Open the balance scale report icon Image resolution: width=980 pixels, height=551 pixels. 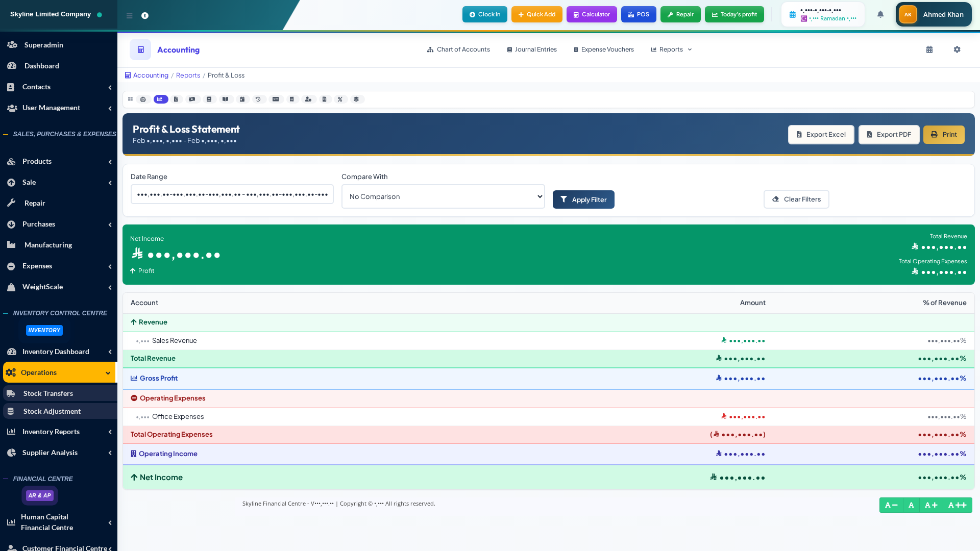[143, 99]
